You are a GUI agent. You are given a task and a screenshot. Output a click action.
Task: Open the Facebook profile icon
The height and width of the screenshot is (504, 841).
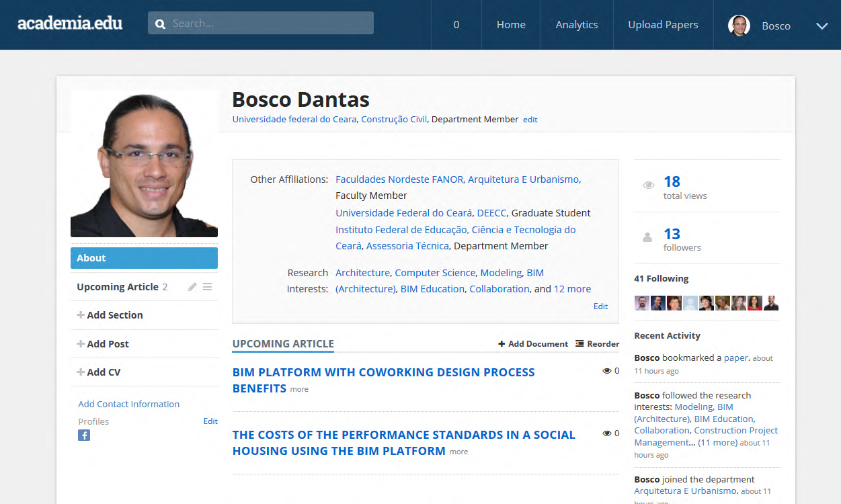(84, 435)
